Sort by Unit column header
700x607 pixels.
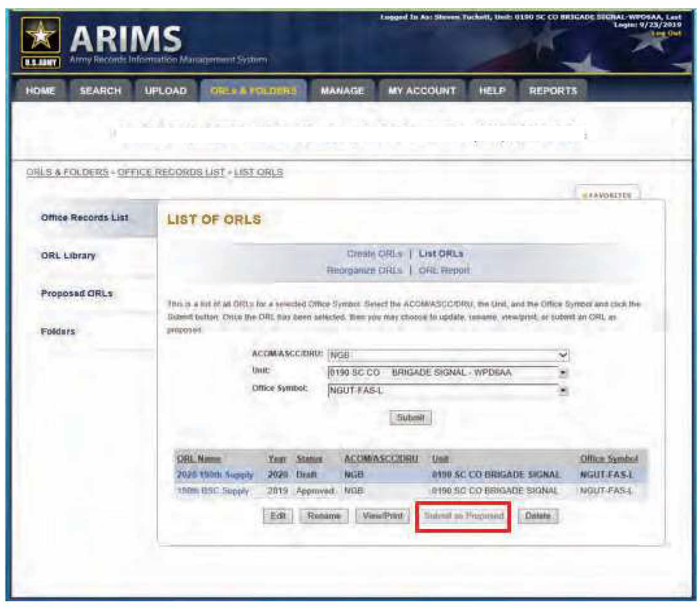pyautogui.click(x=440, y=459)
